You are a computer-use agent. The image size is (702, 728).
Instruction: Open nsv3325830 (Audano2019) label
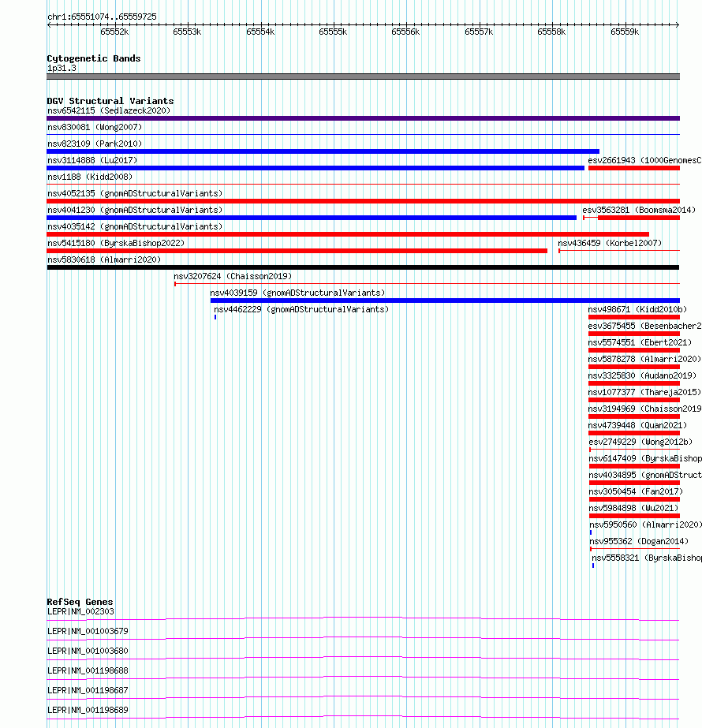(642, 375)
